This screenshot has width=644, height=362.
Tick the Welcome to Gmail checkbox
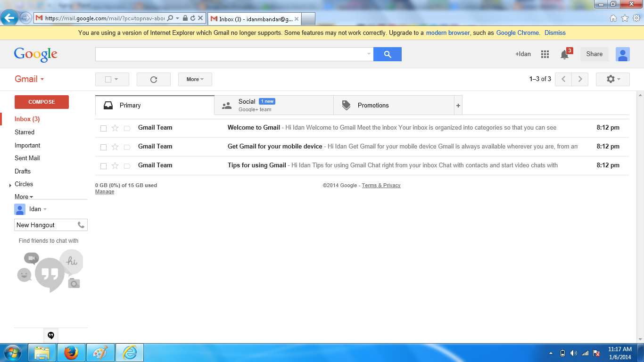[x=103, y=128]
